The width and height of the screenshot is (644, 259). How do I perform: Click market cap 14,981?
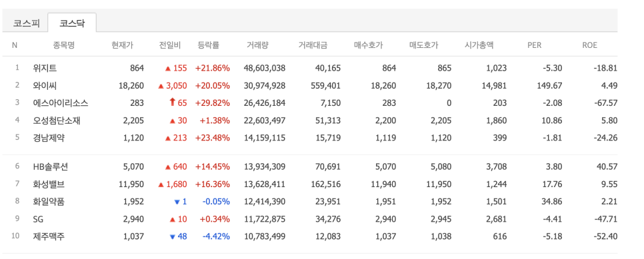click(x=494, y=86)
